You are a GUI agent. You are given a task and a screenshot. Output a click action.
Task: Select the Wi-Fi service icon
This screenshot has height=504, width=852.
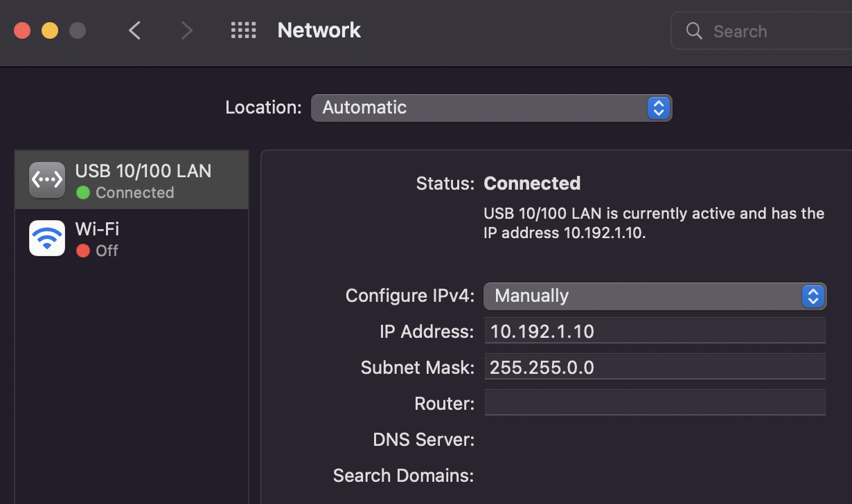pyautogui.click(x=47, y=238)
